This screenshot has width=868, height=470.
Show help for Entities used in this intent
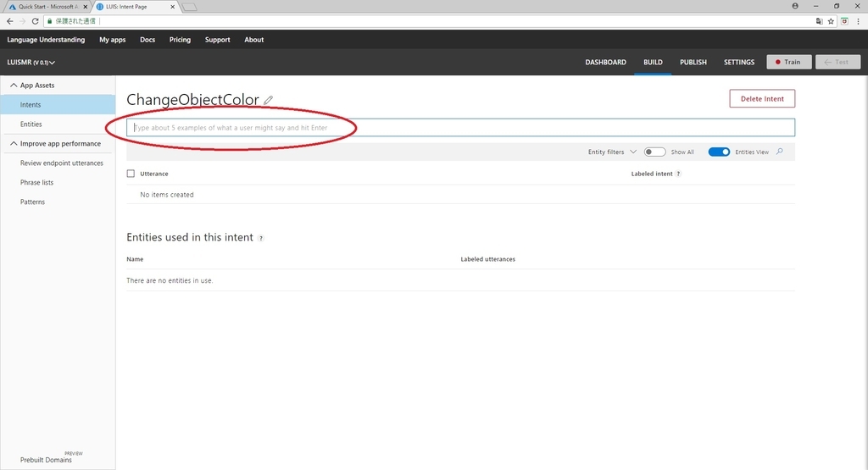(261, 238)
